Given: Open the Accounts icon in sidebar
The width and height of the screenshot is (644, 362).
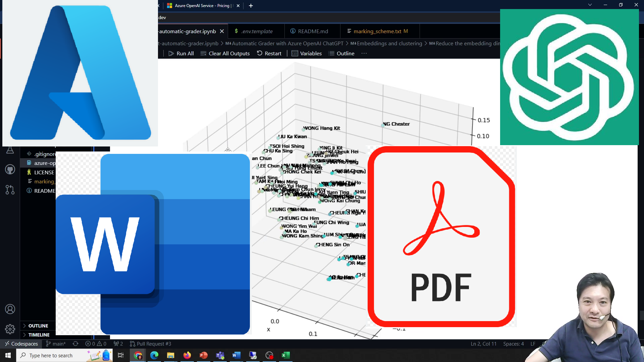Looking at the screenshot, I should pyautogui.click(x=10, y=309).
